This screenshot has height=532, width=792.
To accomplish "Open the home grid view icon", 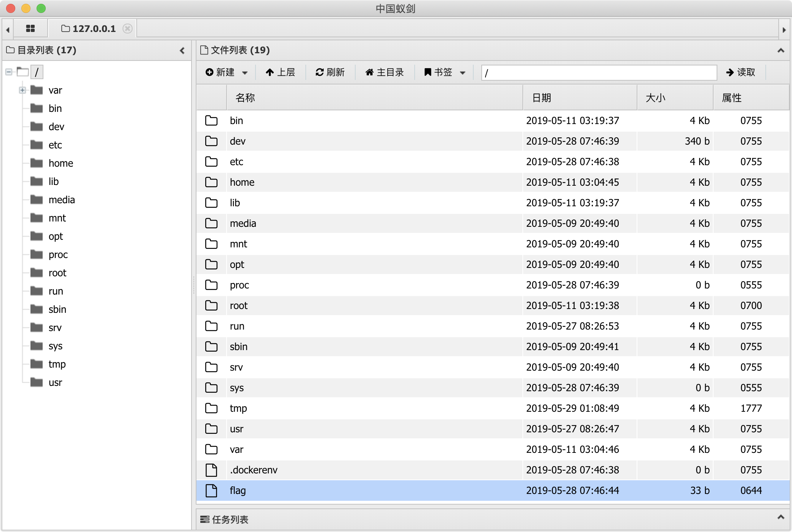I will click(x=30, y=29).
